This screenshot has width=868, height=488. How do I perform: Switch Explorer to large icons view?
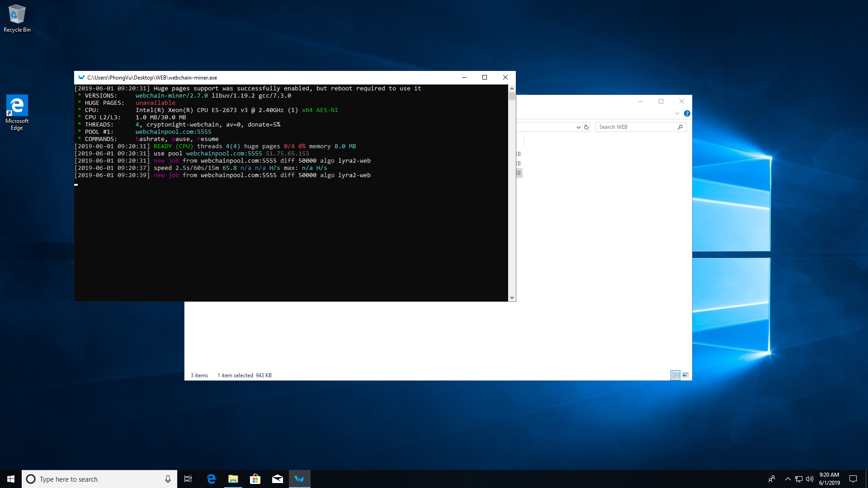pos(685,375)
